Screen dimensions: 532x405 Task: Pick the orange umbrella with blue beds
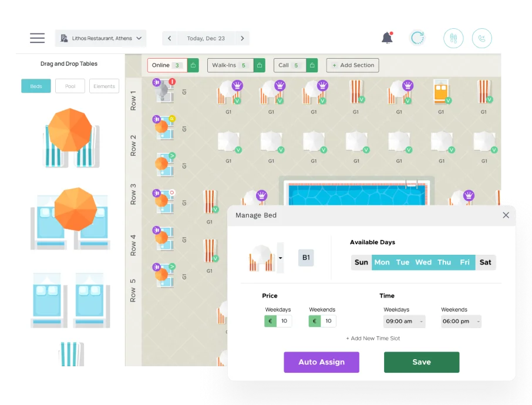[x=70, y=219]
